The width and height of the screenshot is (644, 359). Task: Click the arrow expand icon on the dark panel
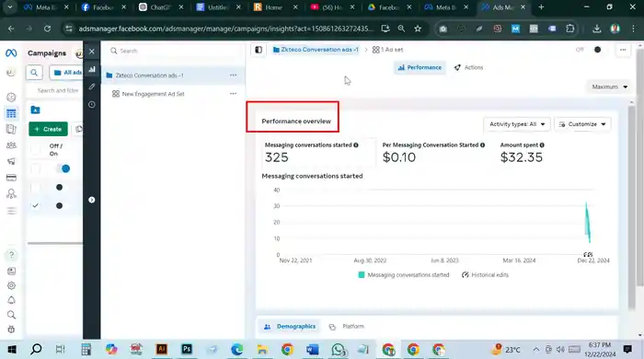92,200
